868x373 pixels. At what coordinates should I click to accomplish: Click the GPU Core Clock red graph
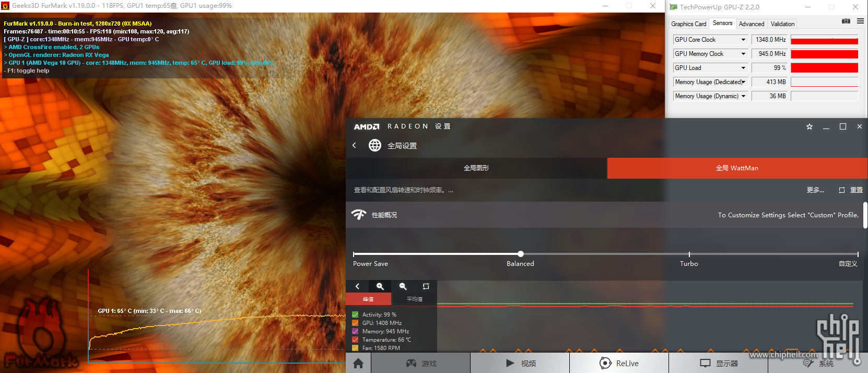824,40
